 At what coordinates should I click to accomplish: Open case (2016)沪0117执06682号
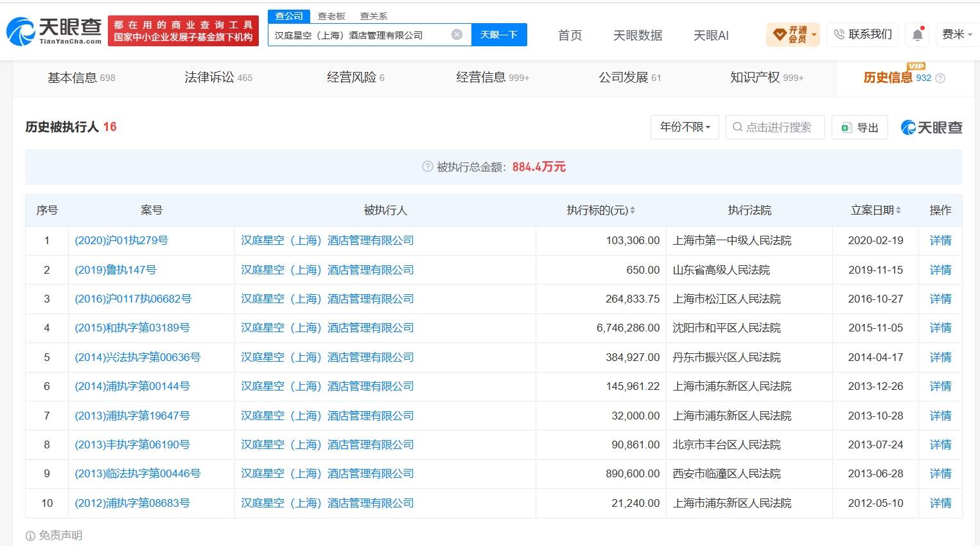[133, 299]
